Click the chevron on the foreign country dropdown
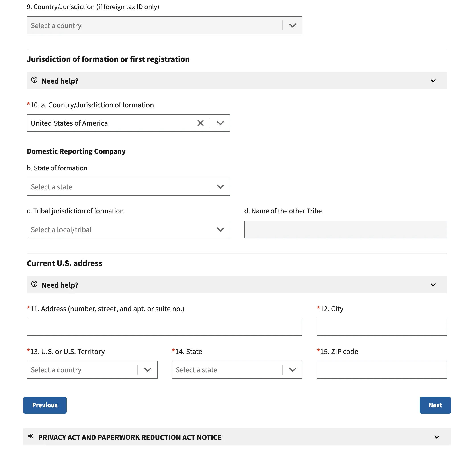The height and width of the screenshot is (459, 476). pyautogui.click(x=292, y=25)
